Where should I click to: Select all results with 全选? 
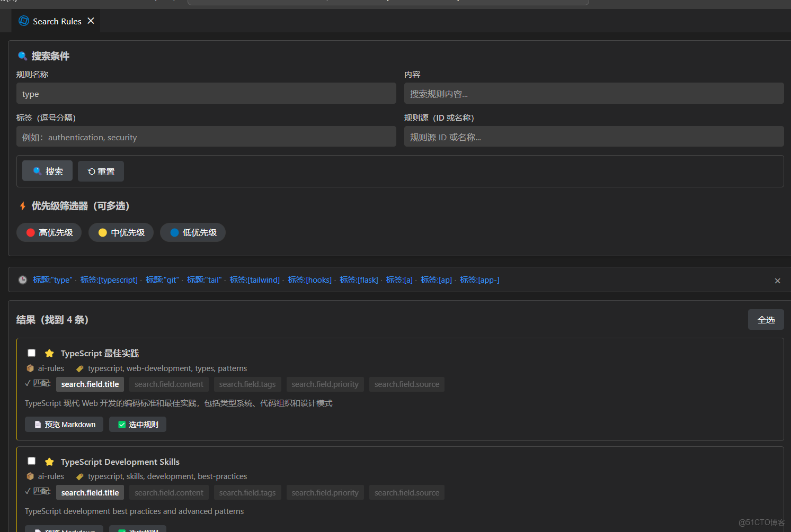point(766,320)
